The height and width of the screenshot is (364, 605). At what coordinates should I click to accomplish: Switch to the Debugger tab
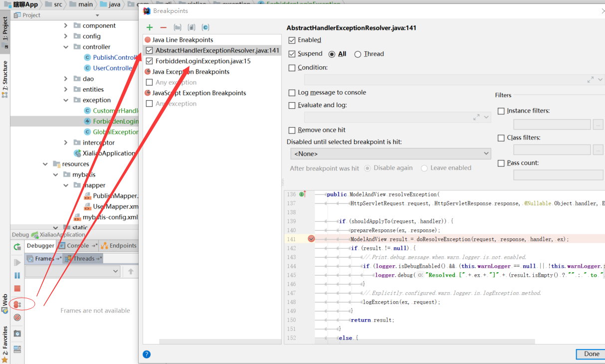40,246
